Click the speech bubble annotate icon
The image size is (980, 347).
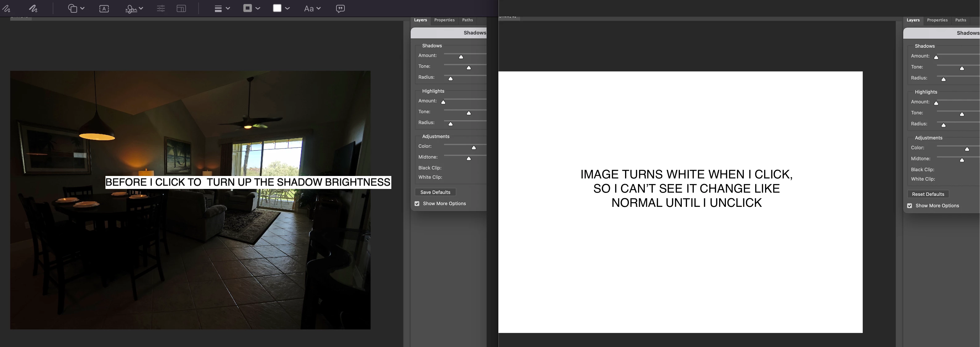click(x=340, y=8)
